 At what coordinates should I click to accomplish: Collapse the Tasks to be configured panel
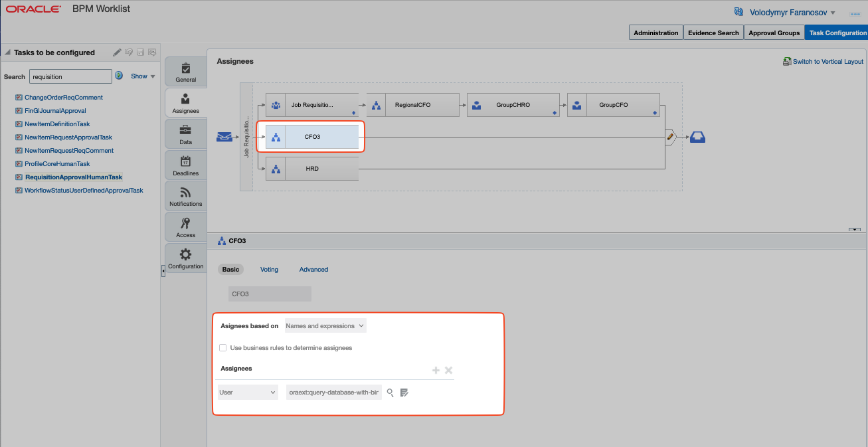tap(7, 52)
